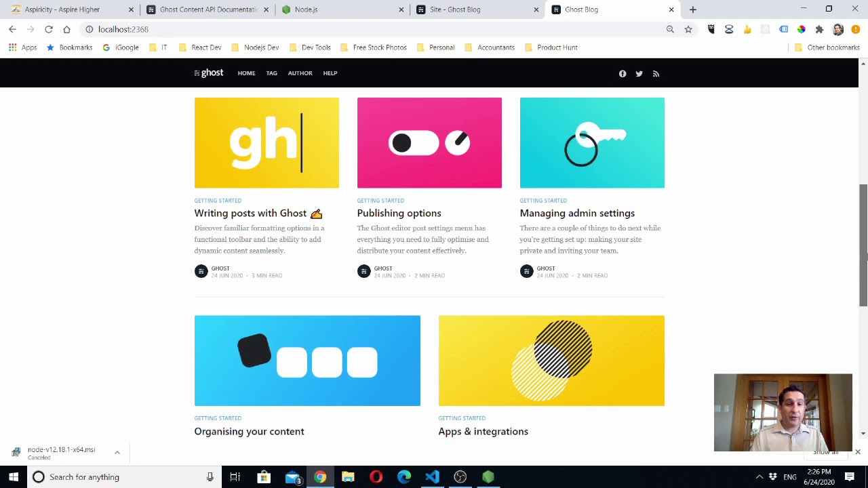The image size is (868, 488).
Task: Click the teal key post thumbnail
Action: (592, 143)
